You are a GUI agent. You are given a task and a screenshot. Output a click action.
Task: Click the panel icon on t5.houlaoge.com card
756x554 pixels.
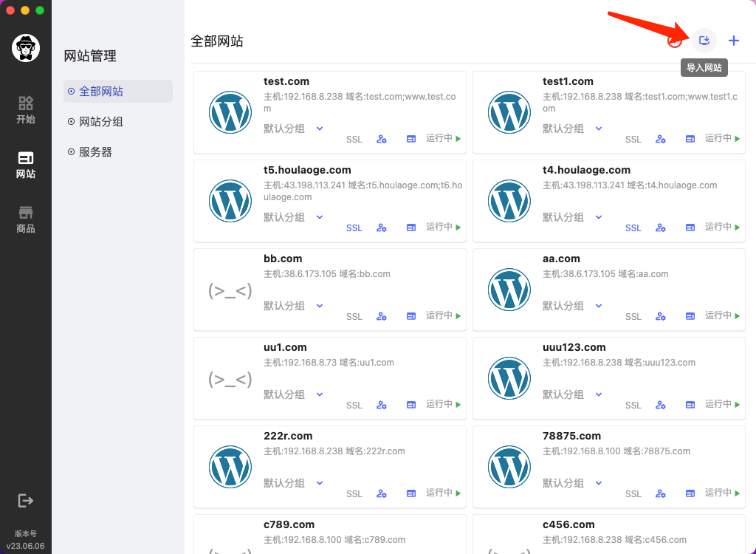pos(410,228)
